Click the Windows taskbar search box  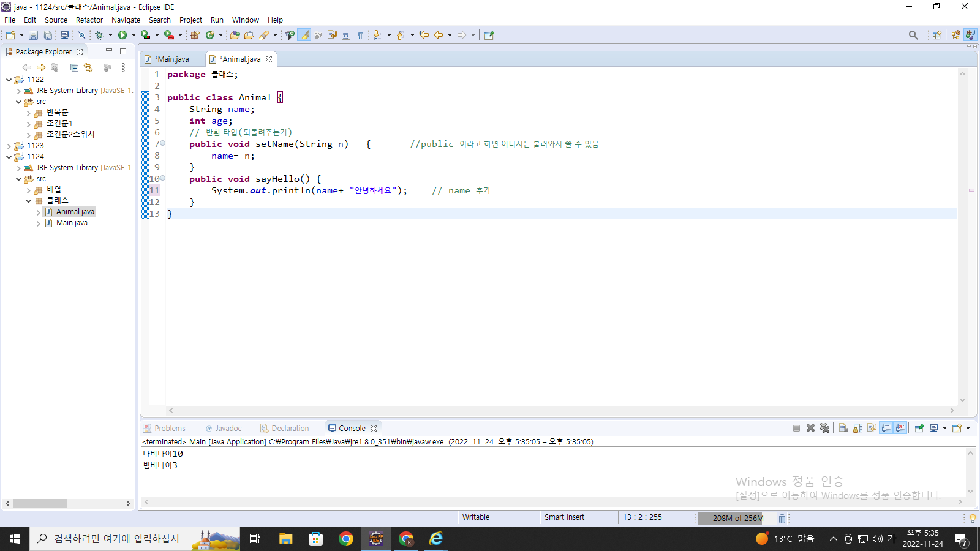click(135, 539)
